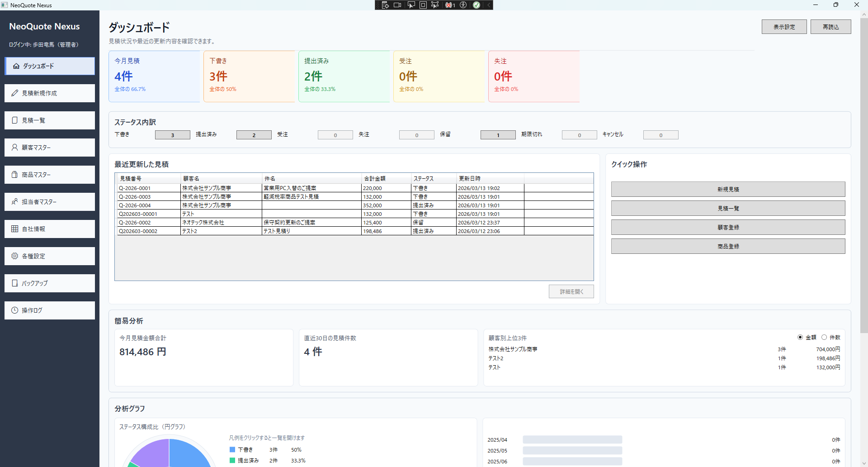Go to Live Visual Tree debug icon

click(x=385, y=5)
